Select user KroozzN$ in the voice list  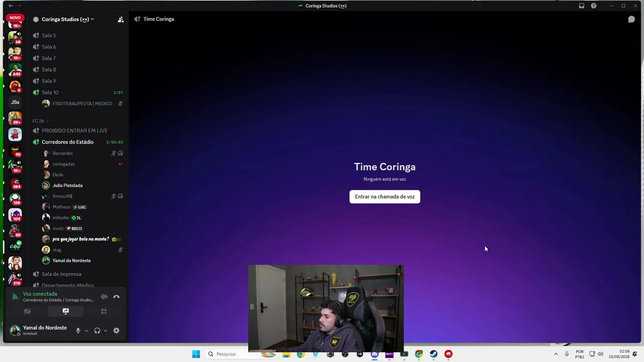point(83,196)
